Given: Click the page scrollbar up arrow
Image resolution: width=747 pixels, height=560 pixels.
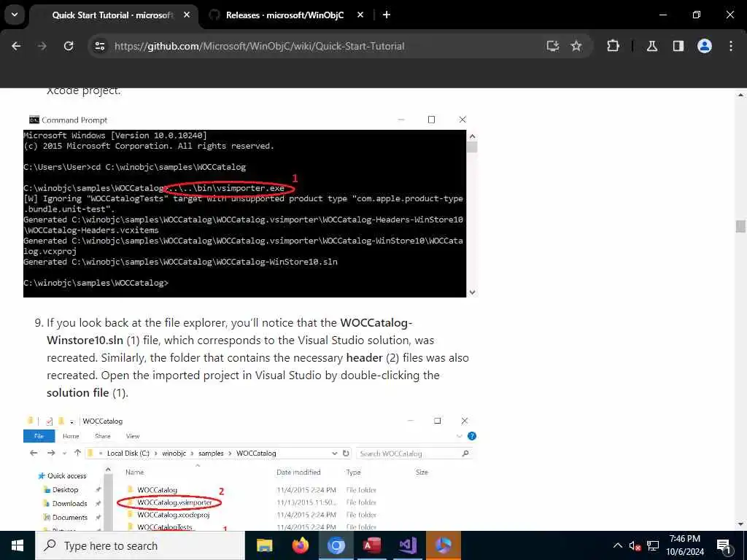Looking at the screenshot, I should point(740,95).
